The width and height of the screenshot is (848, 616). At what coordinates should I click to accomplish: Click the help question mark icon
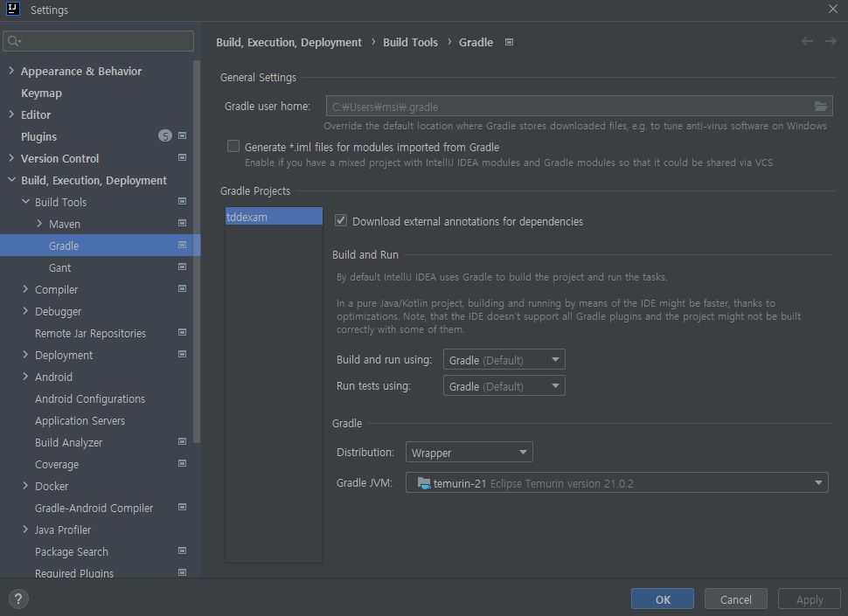coord(17,599)
